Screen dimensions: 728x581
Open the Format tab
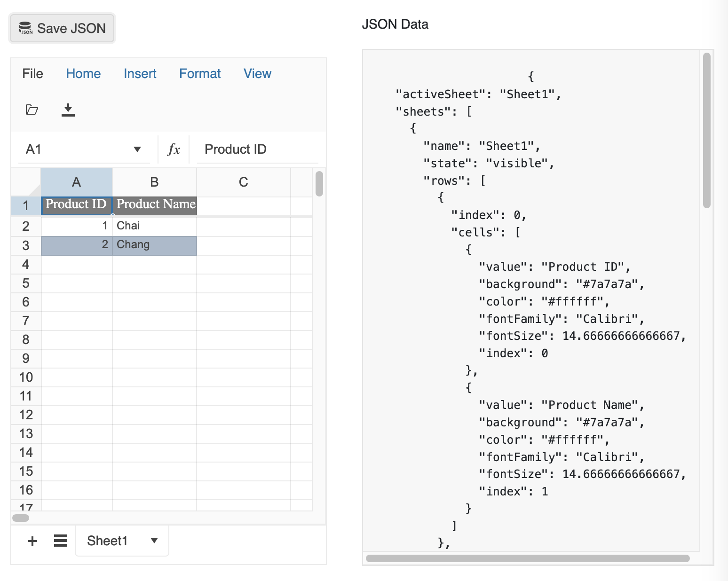tap(200, 74)
